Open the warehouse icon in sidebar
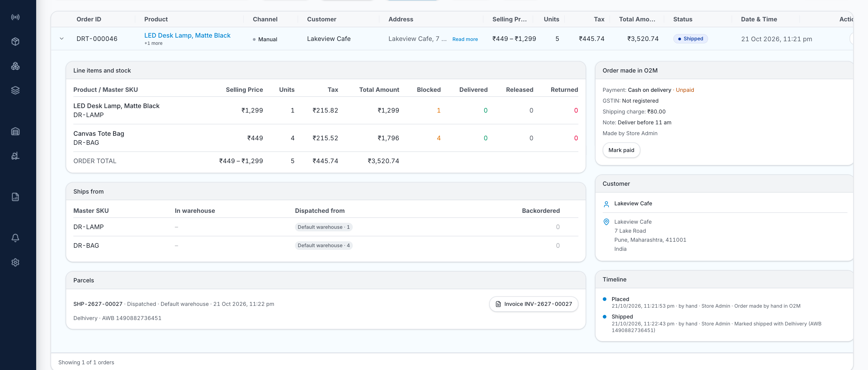The image size is (868, 370). 15,131
